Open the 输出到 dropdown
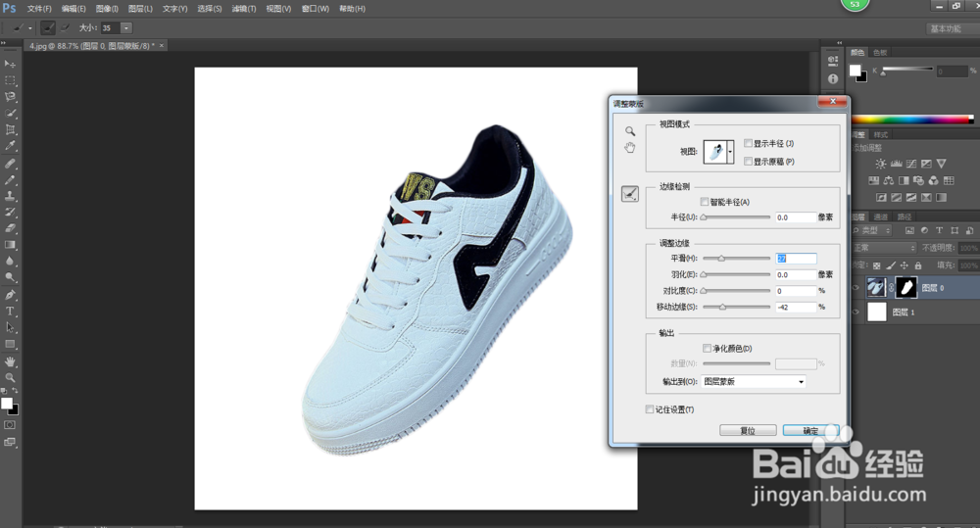Screen dimensions: 980x528 (753, 382)
